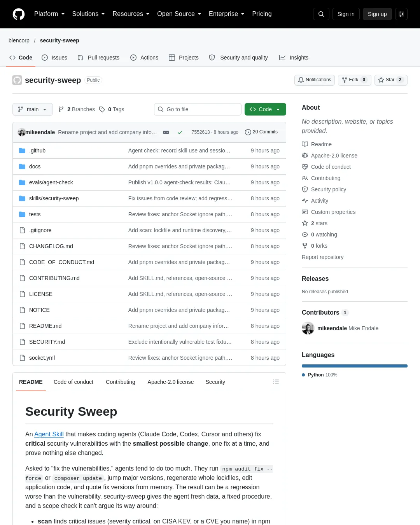Click the 7552613 commit hash
This screenshot has width=420, height=525.
[201, 132]
